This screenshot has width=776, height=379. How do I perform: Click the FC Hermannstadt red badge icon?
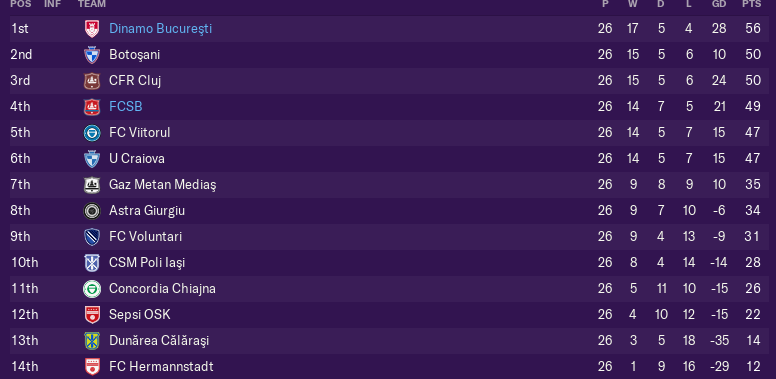point(92,367)
